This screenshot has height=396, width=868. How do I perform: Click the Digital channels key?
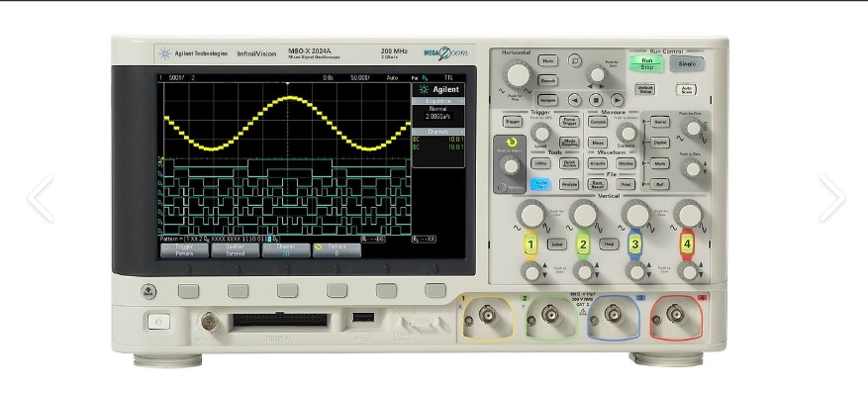[x=660, y=143]
